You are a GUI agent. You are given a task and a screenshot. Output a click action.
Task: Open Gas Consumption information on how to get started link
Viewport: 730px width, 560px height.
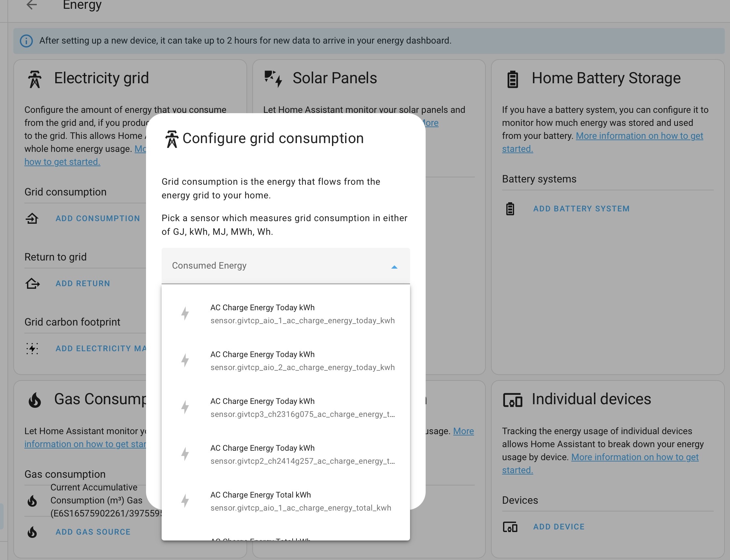pyautogui.click(x=85, y=444)
